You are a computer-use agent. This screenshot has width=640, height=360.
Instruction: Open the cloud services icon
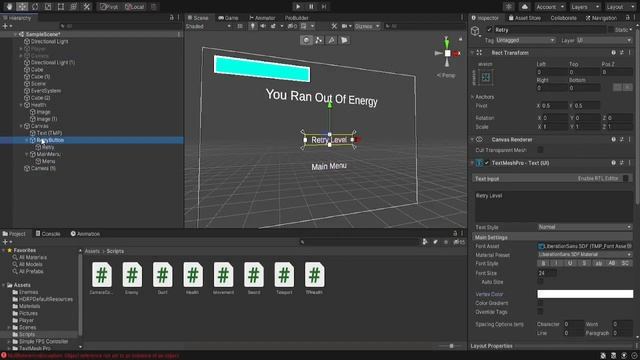524,7
